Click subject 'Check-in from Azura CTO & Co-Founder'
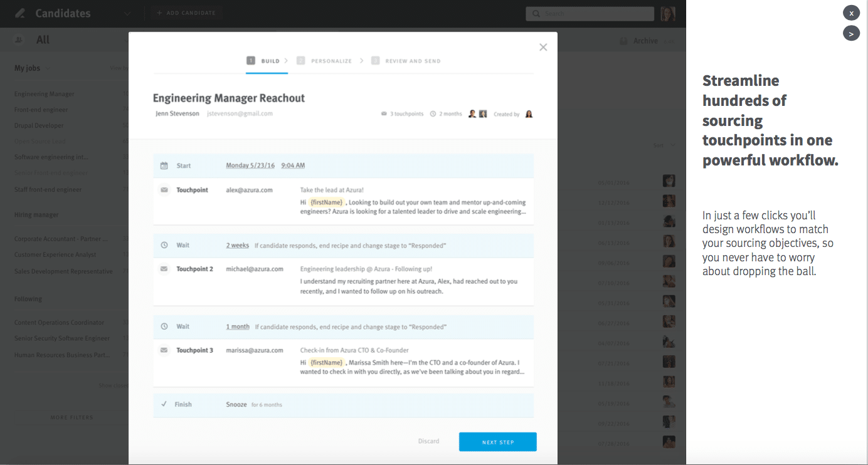Screen dimensions: 868x465 354,350
